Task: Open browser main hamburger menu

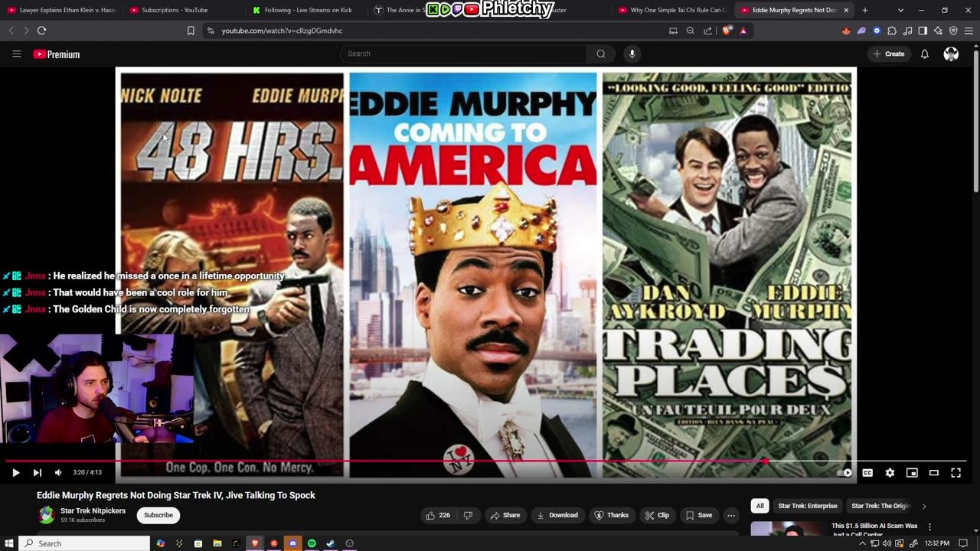Action: click(x=969, y=31)
